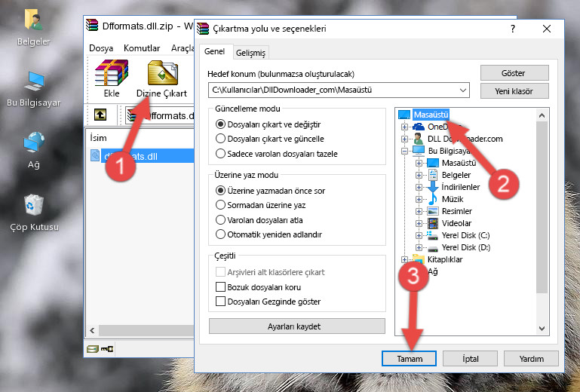580x392 pixels.
Task: Select the Bu Bilgisayar desktop icon
Action: point(34,89)
